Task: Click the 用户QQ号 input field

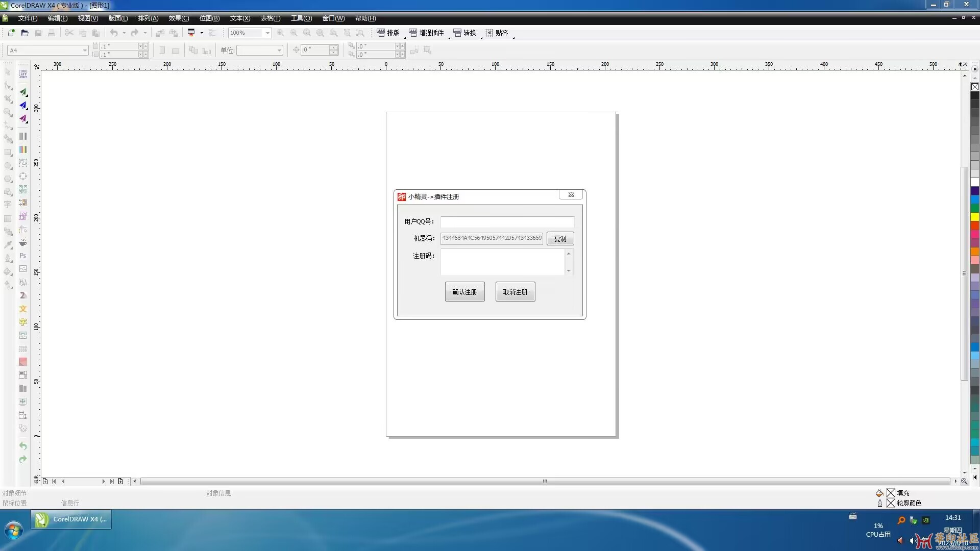Action: pos(507,222)
